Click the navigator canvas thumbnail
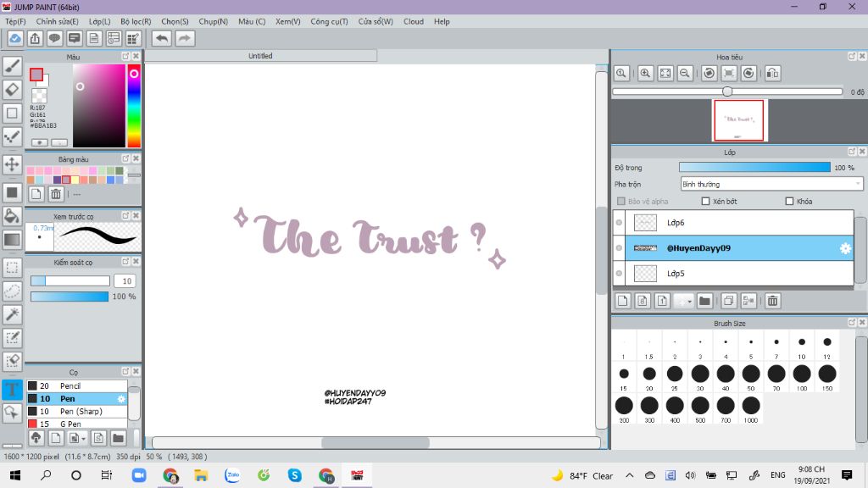Viewport: 868px width, 488px height. click(x=738, y=120)
